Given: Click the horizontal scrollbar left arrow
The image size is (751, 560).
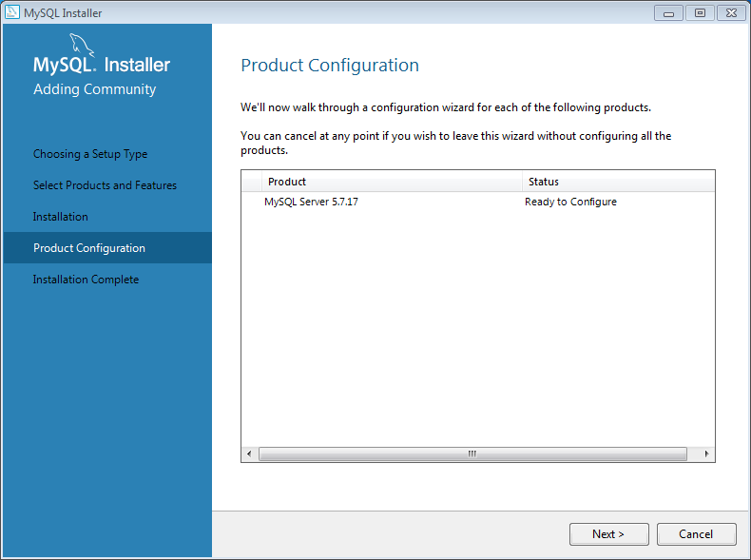Looking at the screenshot, I should (x=249, y=454).
